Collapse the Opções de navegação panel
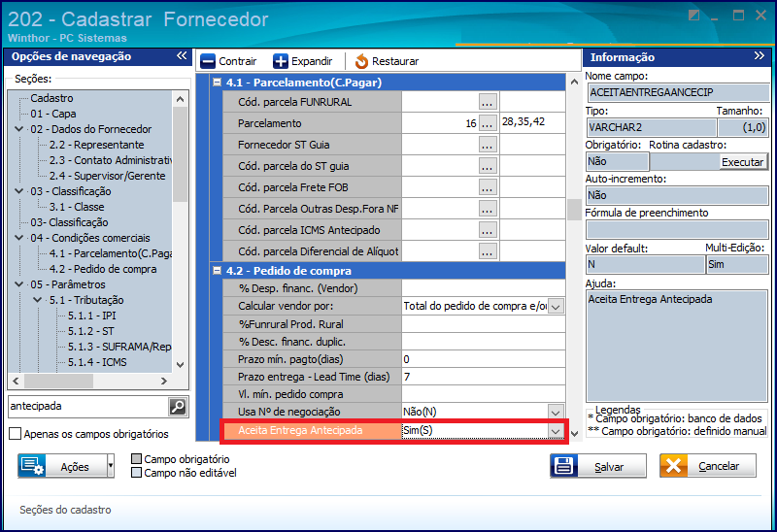777x532 pixels. click(182, 56)
